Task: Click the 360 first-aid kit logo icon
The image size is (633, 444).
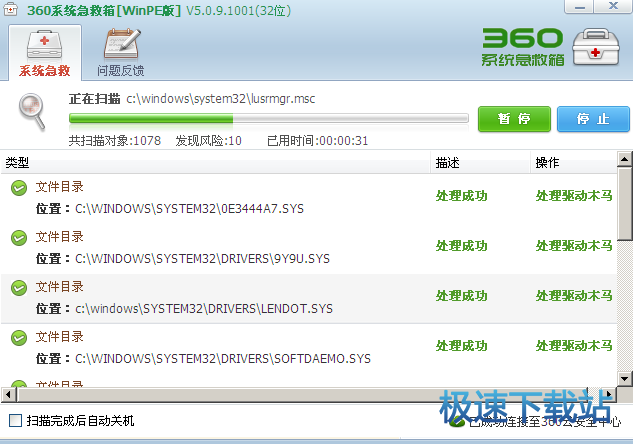Action: [x=596, y=47]
